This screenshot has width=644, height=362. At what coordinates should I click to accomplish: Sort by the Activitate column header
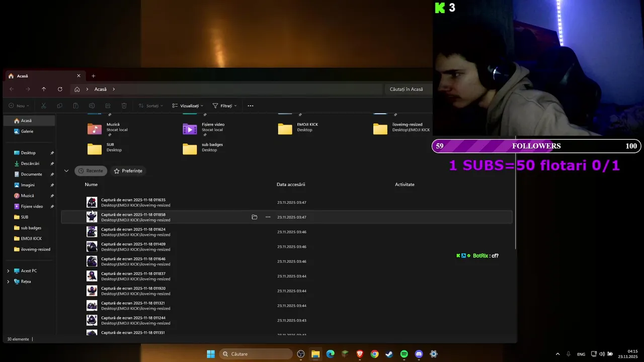pyautogui.click(x=405, y=185)
